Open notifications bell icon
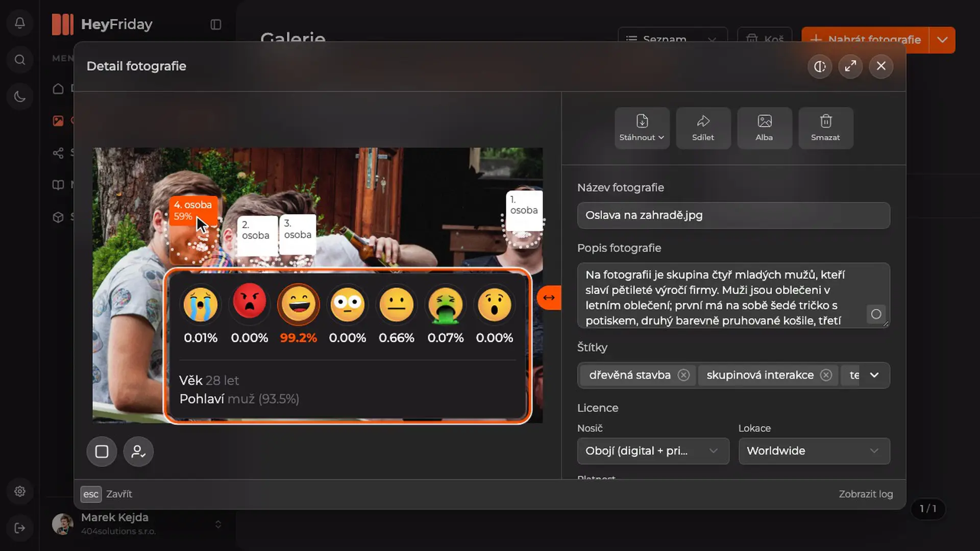The height and width of the screenshot is (551, 980). 20,23
